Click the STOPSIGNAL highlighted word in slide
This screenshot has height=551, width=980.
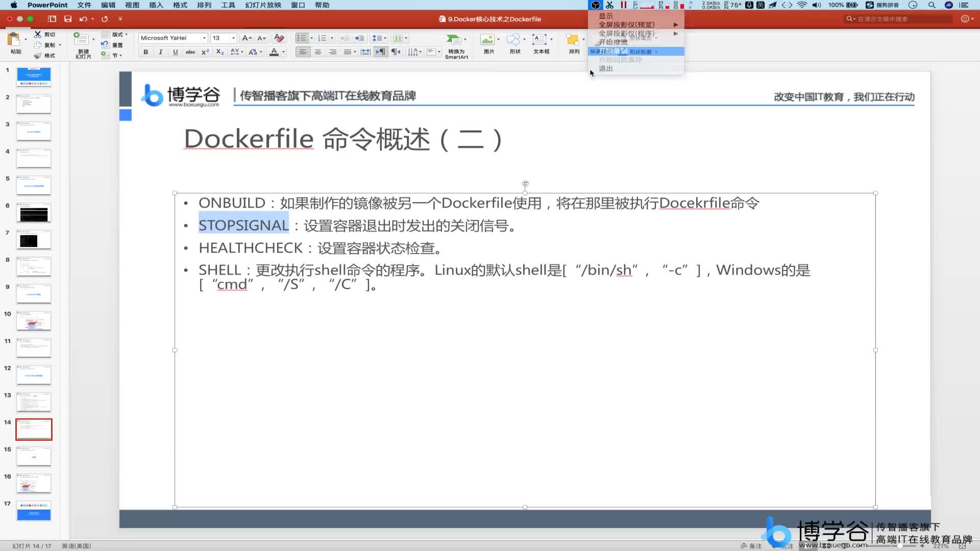tap(243, 225)
